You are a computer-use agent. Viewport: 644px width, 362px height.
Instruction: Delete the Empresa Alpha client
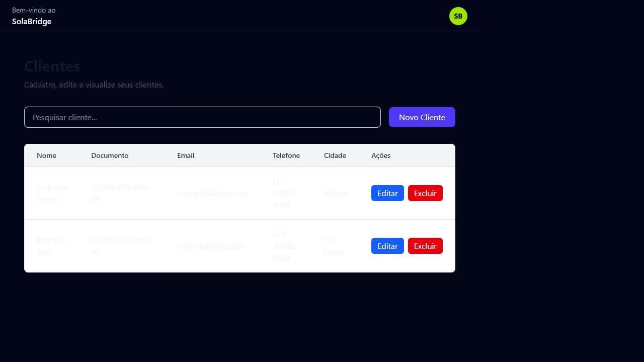[x=425, y=193]
